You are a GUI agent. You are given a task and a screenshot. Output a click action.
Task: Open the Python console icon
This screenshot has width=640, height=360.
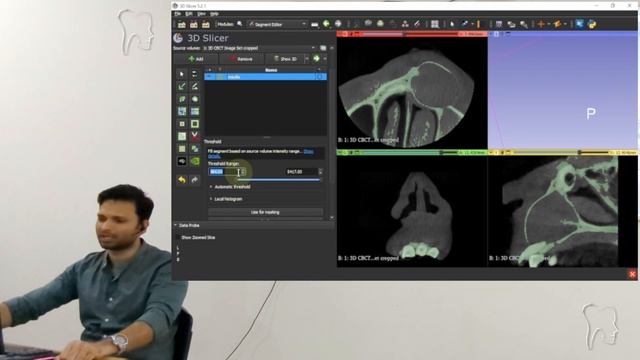pos(592,24)
